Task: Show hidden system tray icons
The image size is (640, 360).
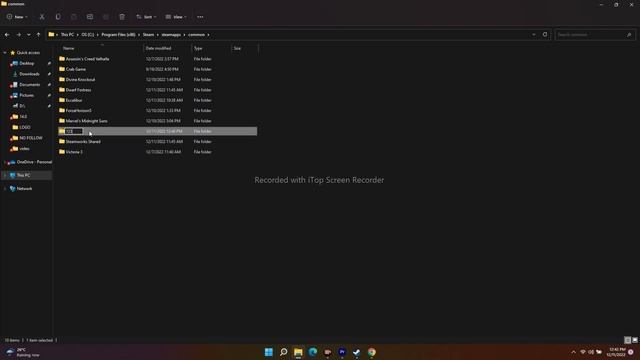Action: point(573,352)
